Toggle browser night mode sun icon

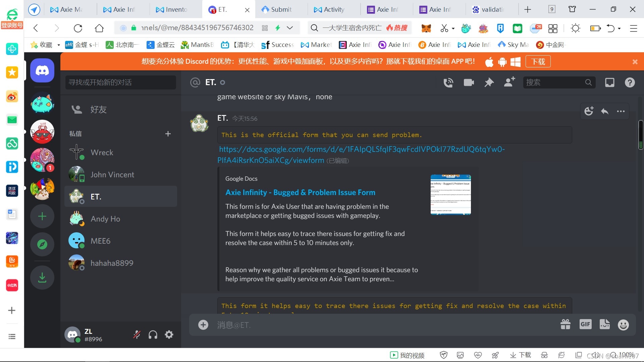(x=576, y=28)
